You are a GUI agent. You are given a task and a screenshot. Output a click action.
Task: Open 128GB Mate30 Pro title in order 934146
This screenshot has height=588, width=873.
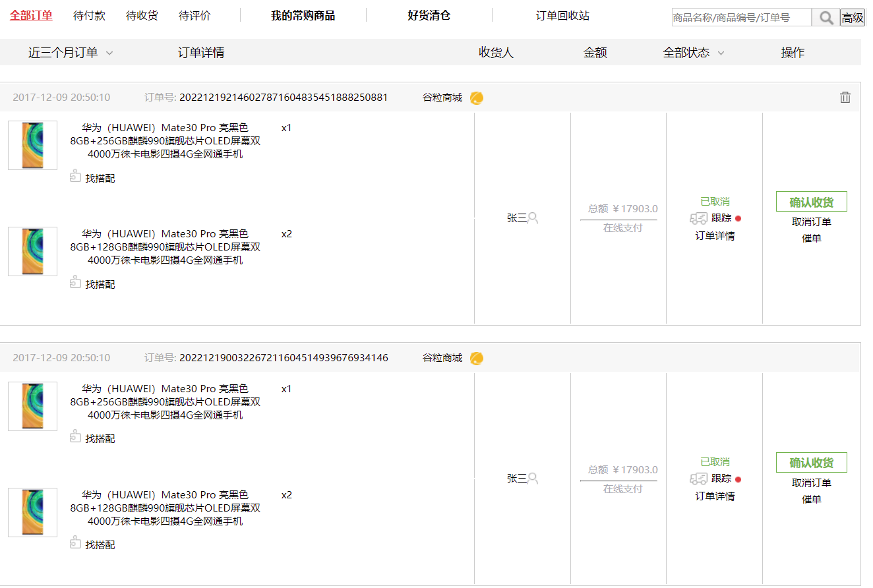(x=166, y=508)
